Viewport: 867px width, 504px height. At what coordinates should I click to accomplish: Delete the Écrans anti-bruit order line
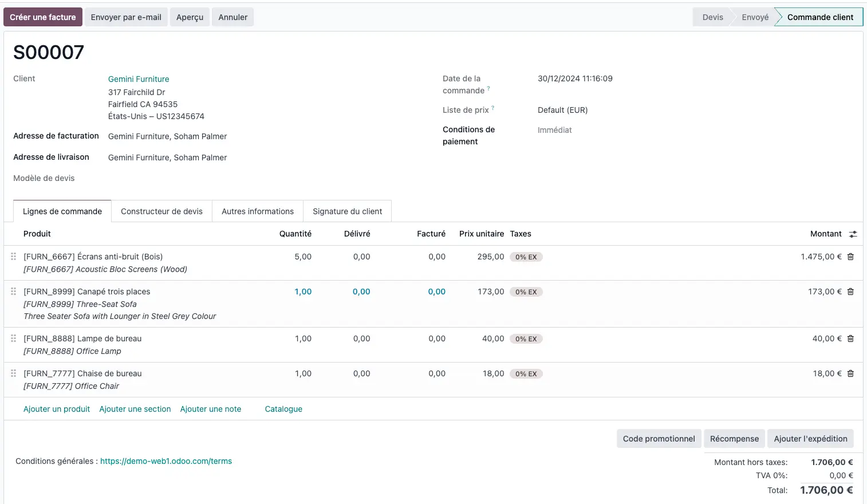coord(850,257)
